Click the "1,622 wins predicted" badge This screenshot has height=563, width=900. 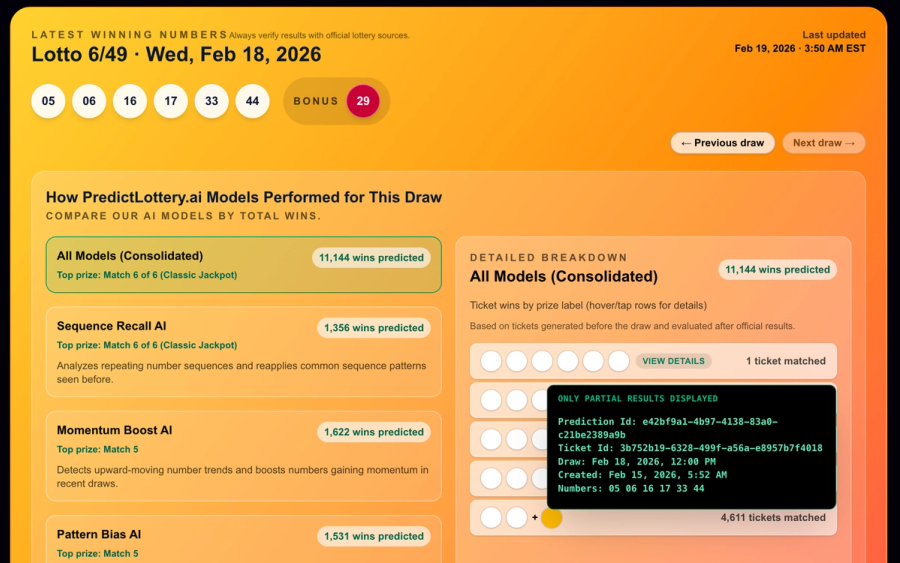374,432
